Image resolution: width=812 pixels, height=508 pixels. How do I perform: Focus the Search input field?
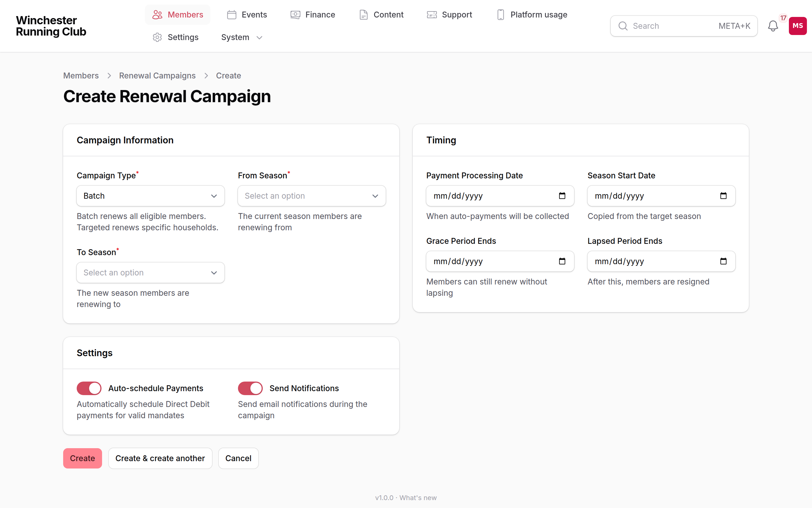(x=683, y=26)
